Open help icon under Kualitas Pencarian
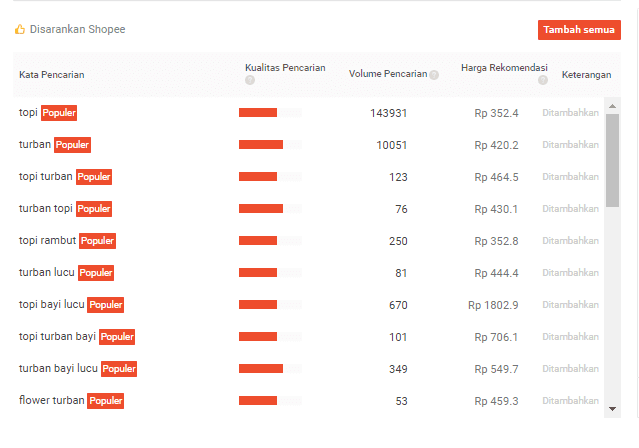 point(250,80)
